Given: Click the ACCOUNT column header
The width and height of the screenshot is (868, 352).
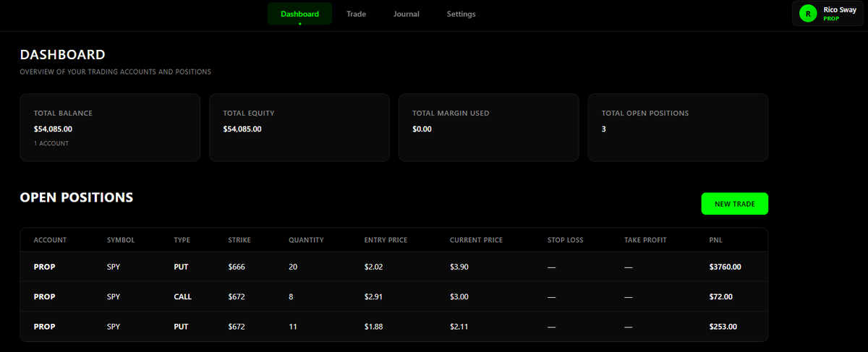Looking at the screenshot, I should [x=51, y=239].
